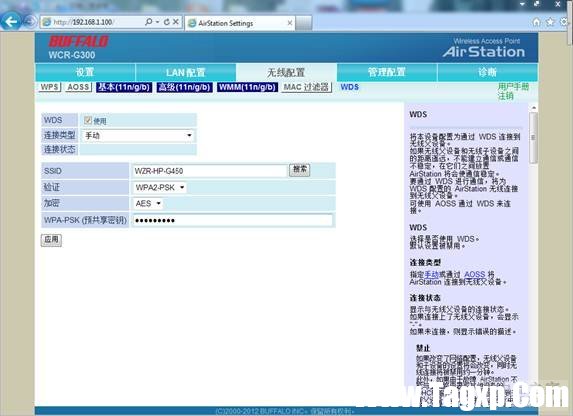Open the 用户手册 link
The height and width of the screenshot is (416, 573).
click(x=513, y=87)
